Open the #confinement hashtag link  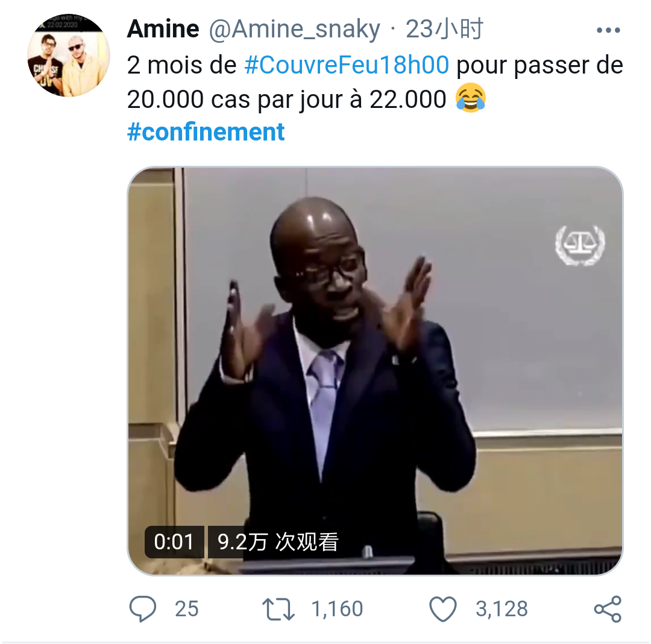(206, 132)
